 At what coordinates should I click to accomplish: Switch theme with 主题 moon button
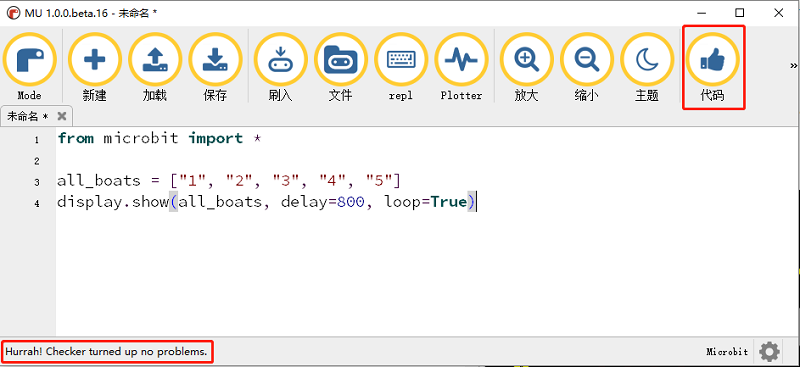coord(646,67)
